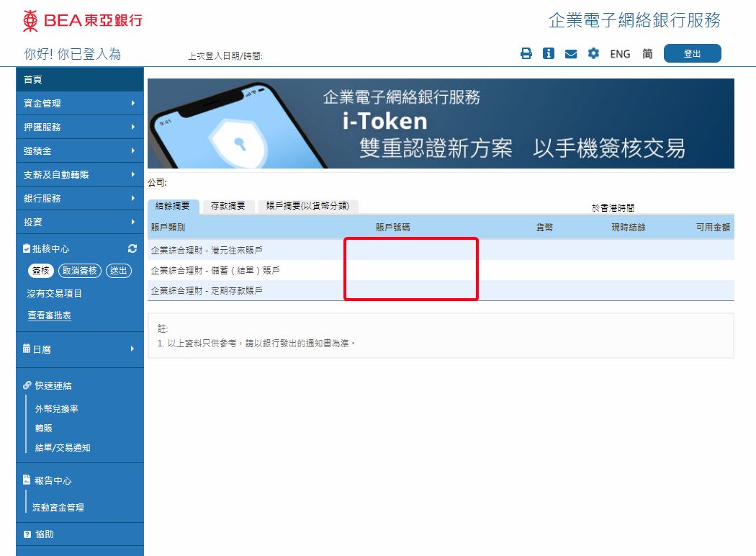Open the information icon in header

[x=549, y=53]
